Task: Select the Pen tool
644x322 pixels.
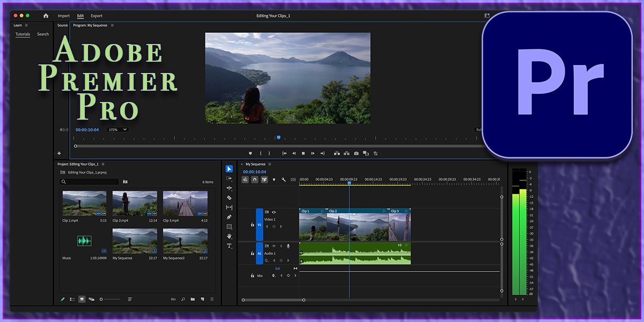Action: coord(229,217)
